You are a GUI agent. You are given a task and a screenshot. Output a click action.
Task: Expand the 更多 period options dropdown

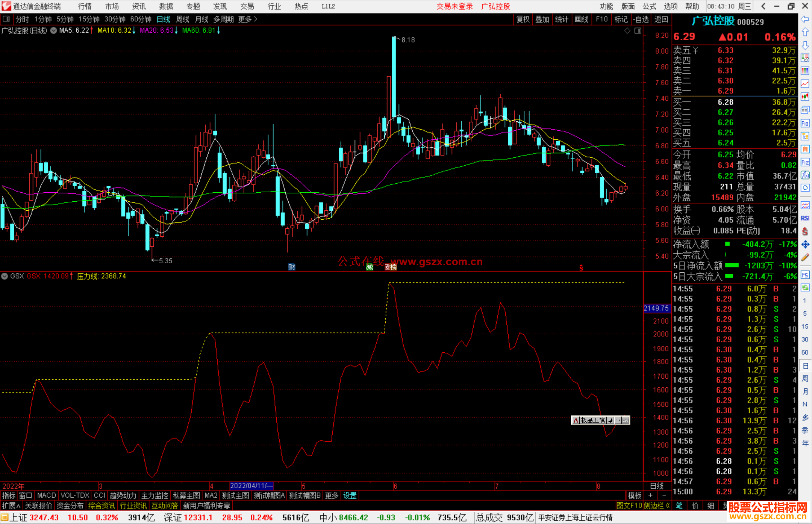(x=248, y=19)
